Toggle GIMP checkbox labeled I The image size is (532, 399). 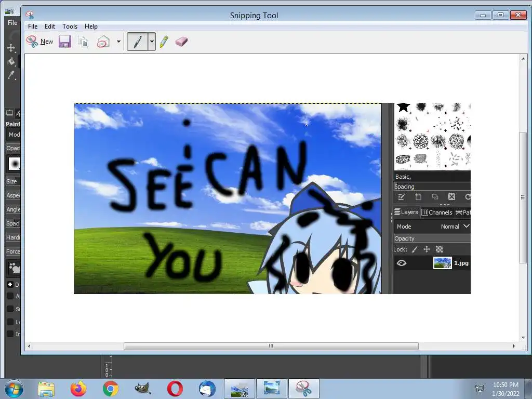(x=10, y=334)
